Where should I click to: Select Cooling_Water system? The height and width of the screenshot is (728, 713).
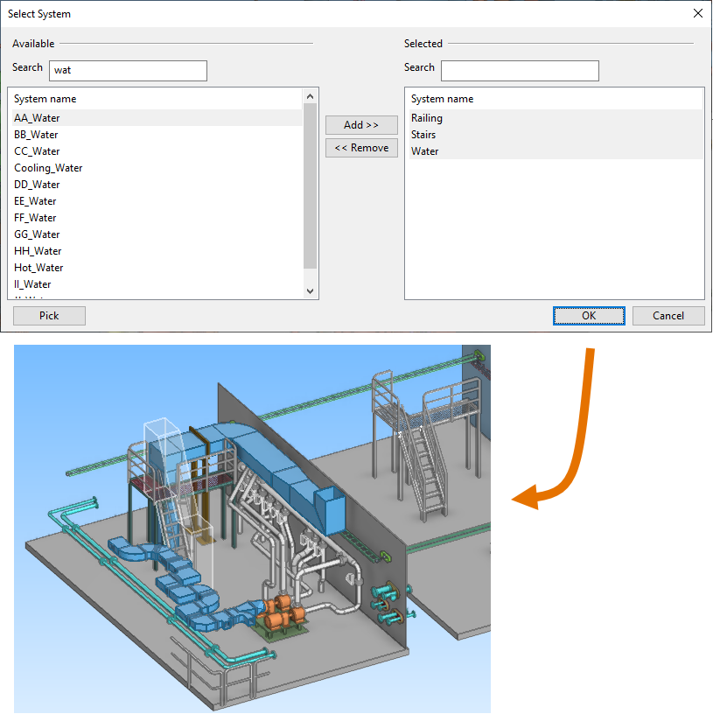click(x=48, y=168)
